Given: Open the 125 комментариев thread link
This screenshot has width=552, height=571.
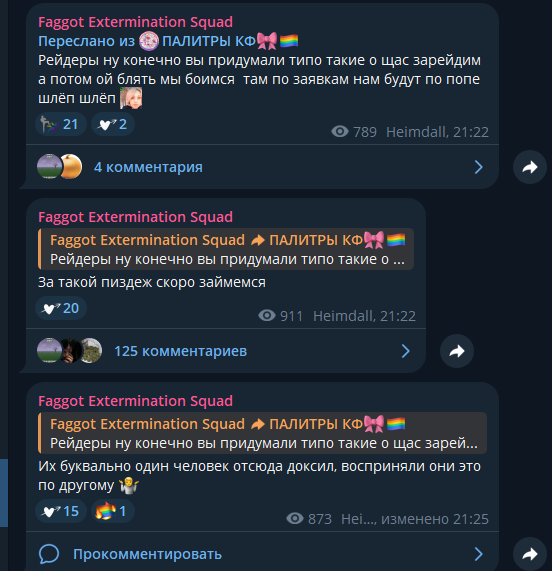Looking at the screenshot, I should (181, 351).
